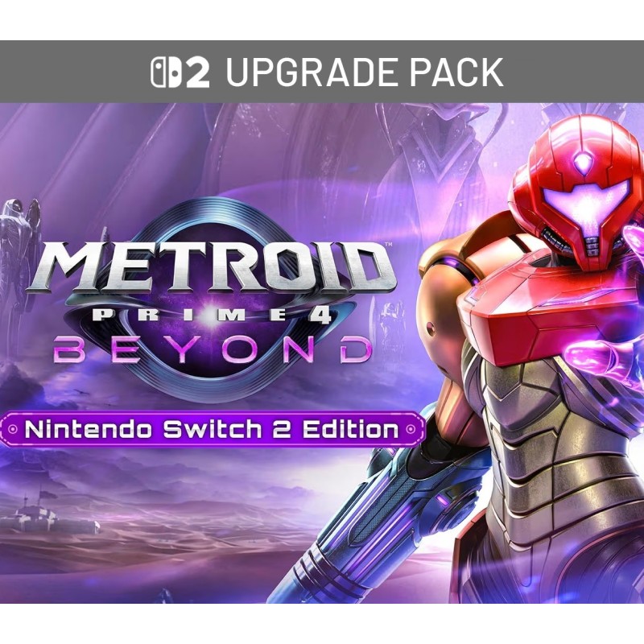The height and width of the screenshot is (644, 644).
Task: Click the gray upgrade pack header bar
Action: [x=322, y=72]
